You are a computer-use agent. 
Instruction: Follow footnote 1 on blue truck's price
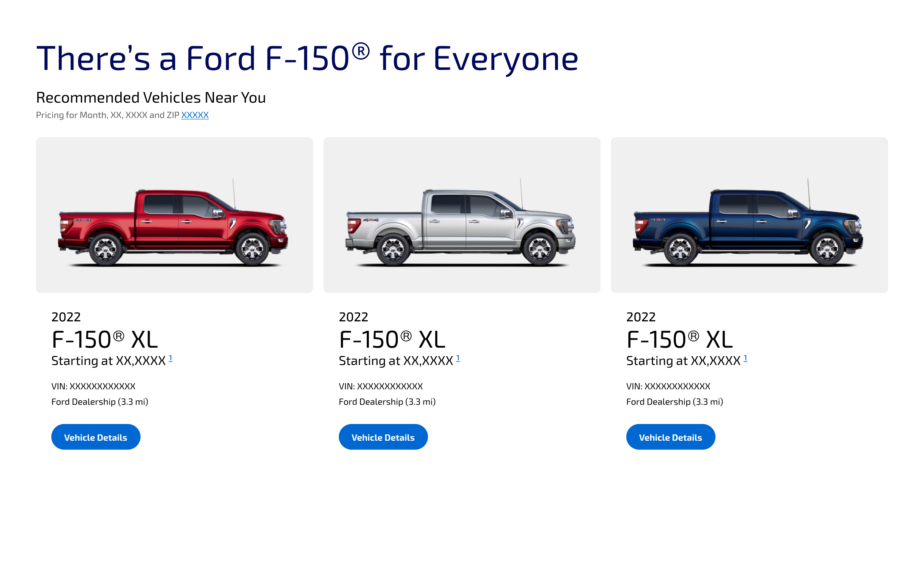(745, 358)
